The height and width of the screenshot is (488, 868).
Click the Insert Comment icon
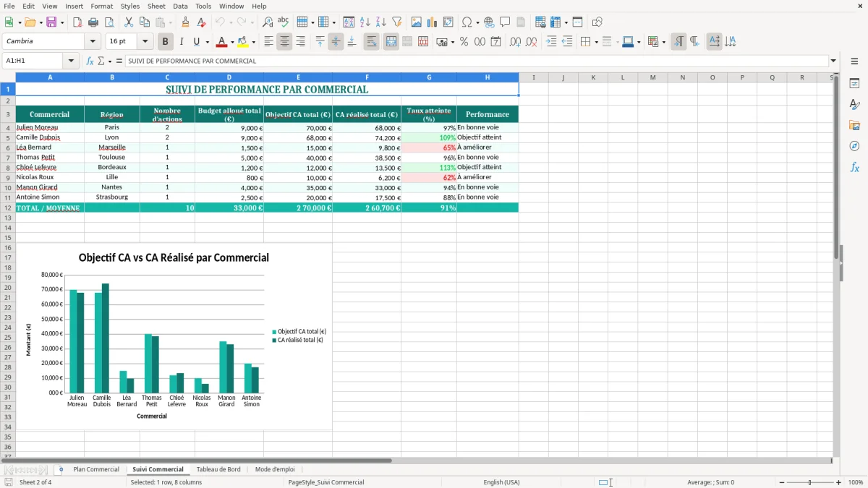click(x=505, y=22)
